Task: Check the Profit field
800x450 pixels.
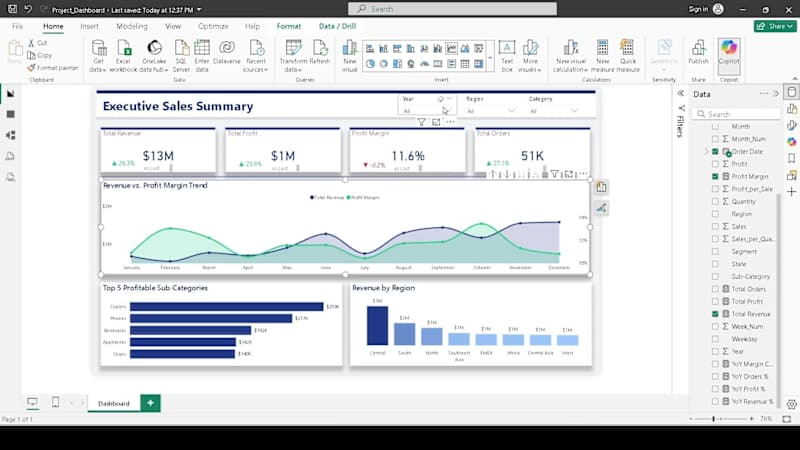Action: coord(715,164)
